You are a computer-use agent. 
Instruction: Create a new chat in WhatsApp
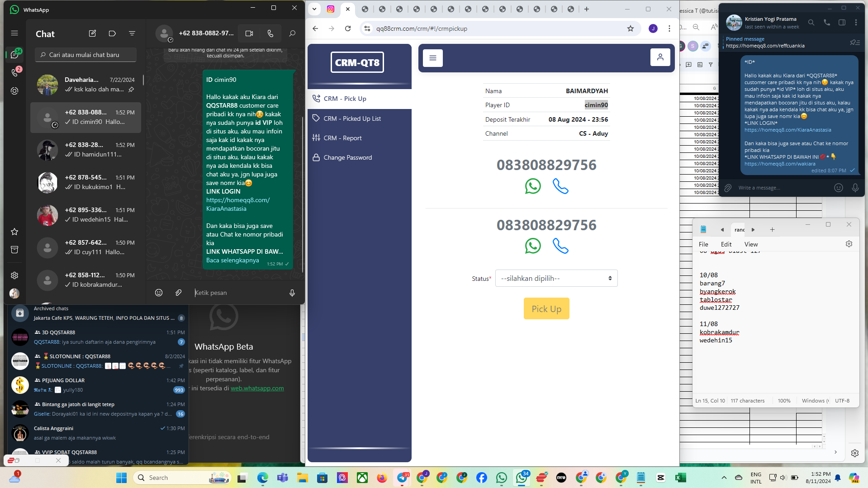click(92, 33)
